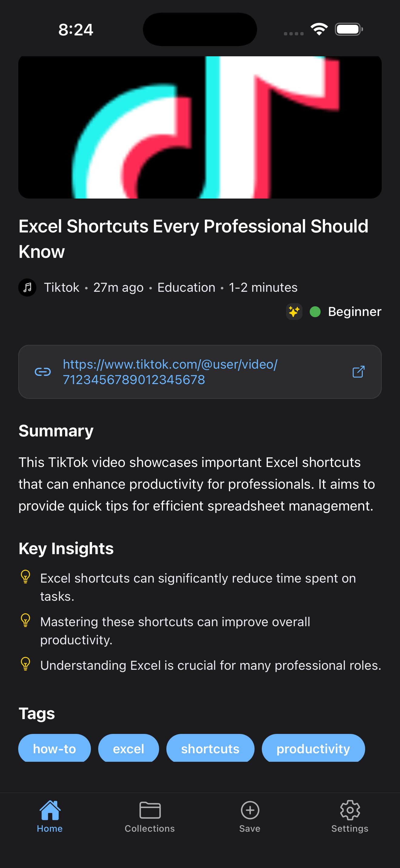Tap the productivity tag pill
Viewport: 400px width, 868px height.
313,749
